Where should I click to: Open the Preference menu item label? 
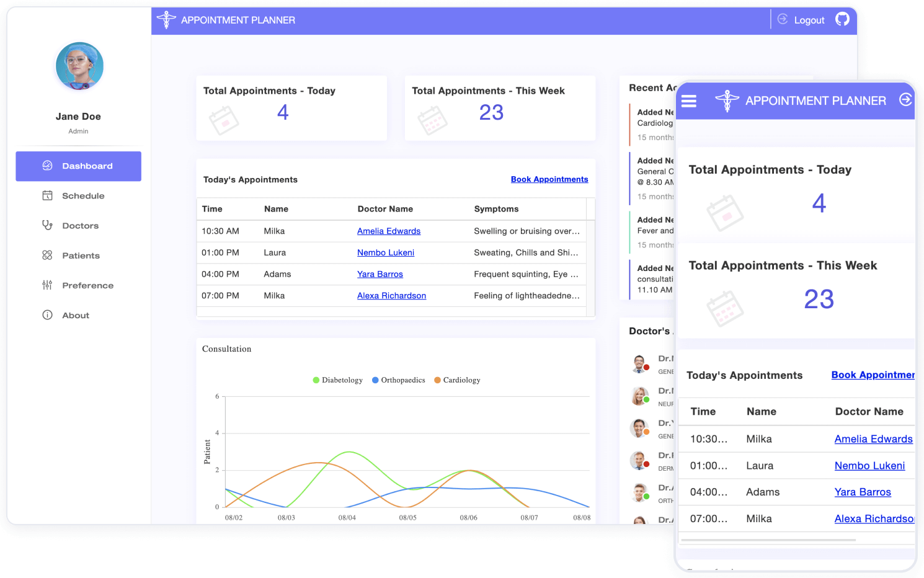pos(87,285)
